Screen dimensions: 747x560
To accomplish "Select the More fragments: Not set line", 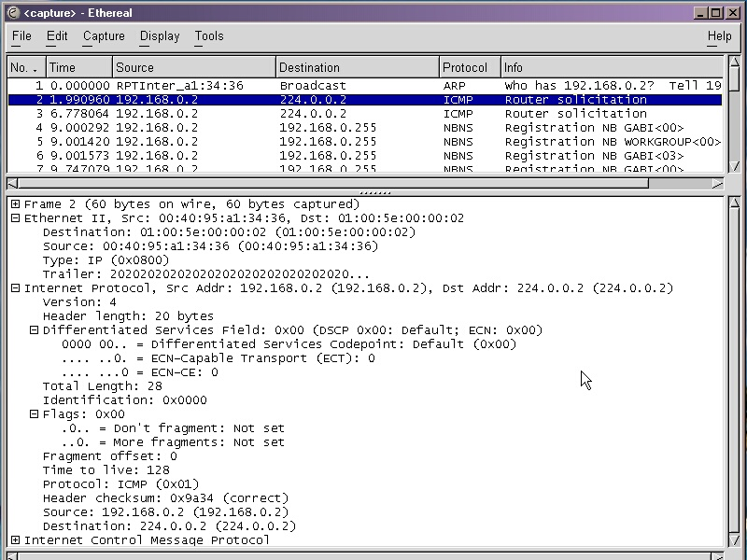I will point(173,442).
